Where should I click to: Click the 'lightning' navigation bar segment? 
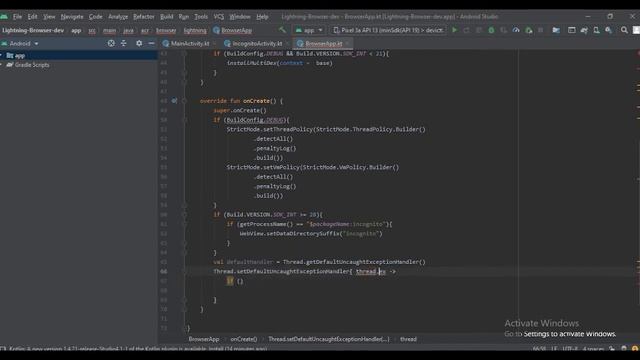(x=195, y=30)
